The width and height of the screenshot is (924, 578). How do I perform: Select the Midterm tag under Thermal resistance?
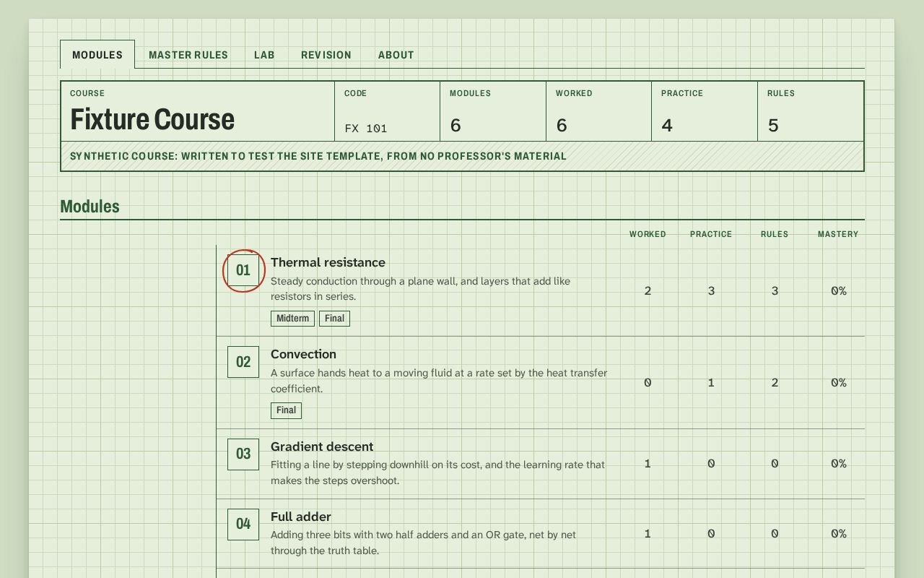[292, 319]
